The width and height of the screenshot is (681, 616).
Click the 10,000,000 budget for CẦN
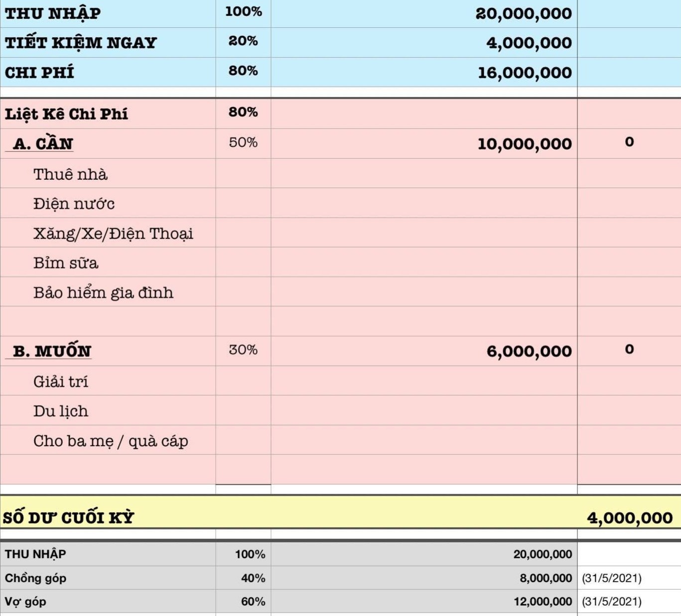coord(525,144)
